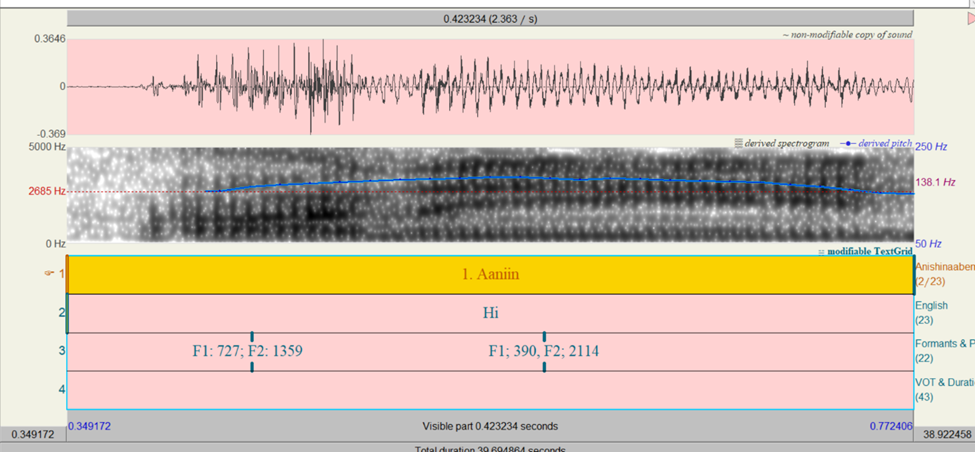Click the derived spectrogram legend icon

tap(738, 143)
